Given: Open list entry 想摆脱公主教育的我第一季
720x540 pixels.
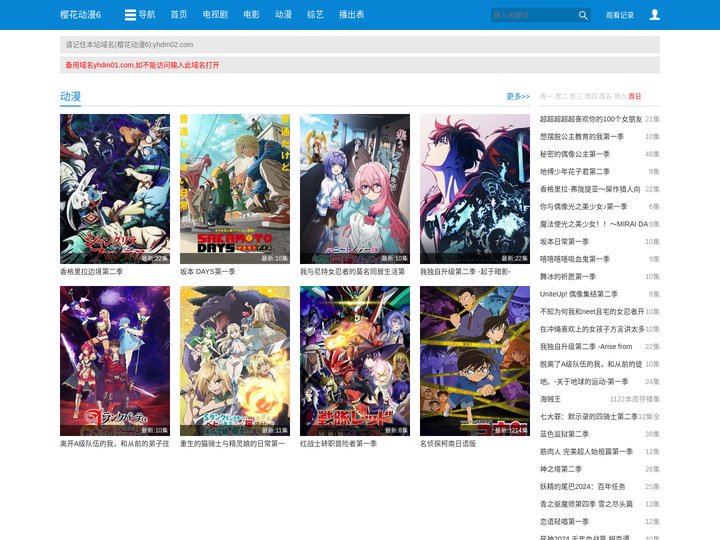Looking at the screenshot, I should [x=581, y=136].
